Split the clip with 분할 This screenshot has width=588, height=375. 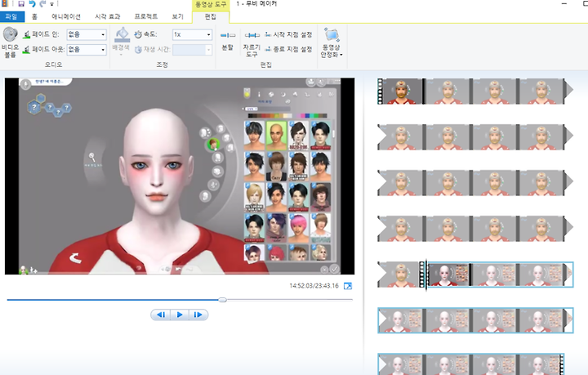228,41
